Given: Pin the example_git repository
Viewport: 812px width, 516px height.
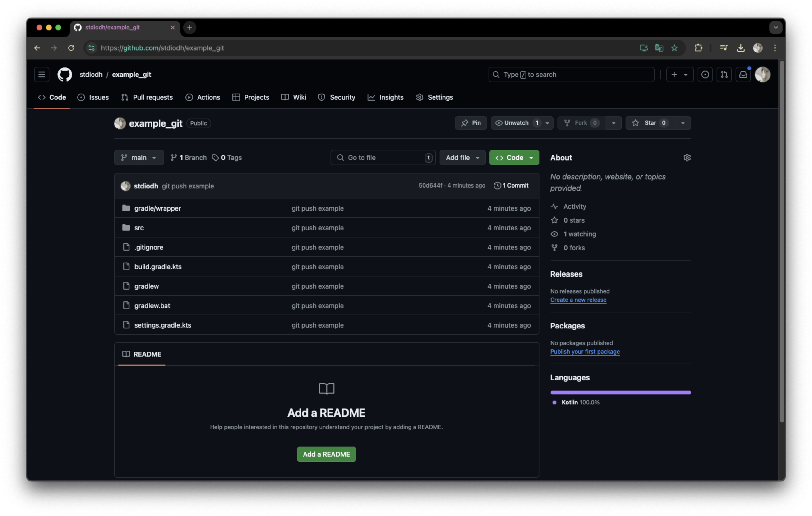Looking at the screenshot, I should pyautogui.click(x=471, y=123).
